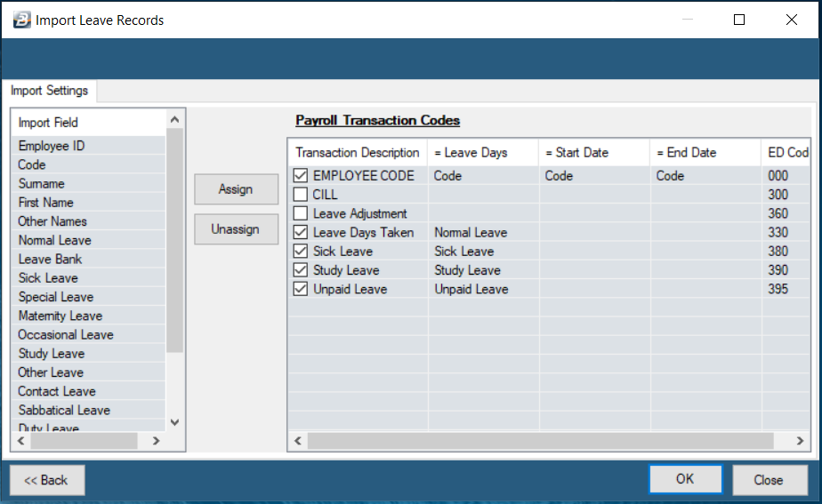Viewport: 822px width, 504px height.
Task: Click ED code 395 cell
Action: (786, 289)
